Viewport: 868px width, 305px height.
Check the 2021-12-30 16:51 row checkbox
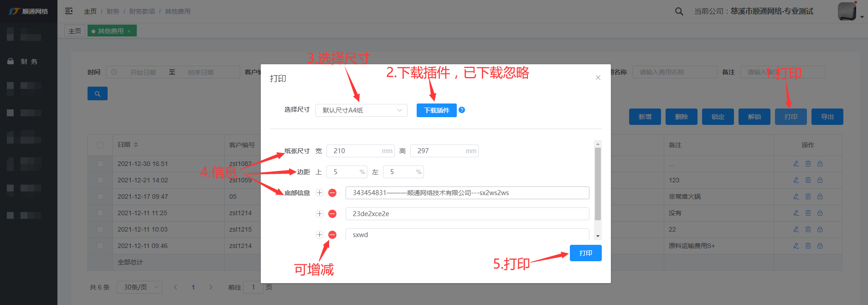(100, 164)
